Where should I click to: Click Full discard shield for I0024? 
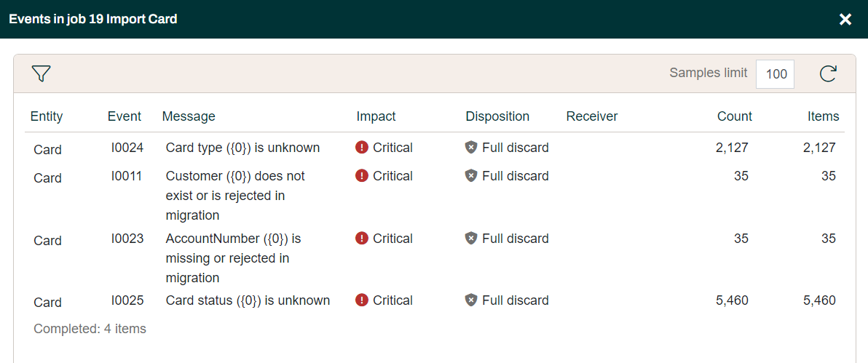click(x=471, y=148)
